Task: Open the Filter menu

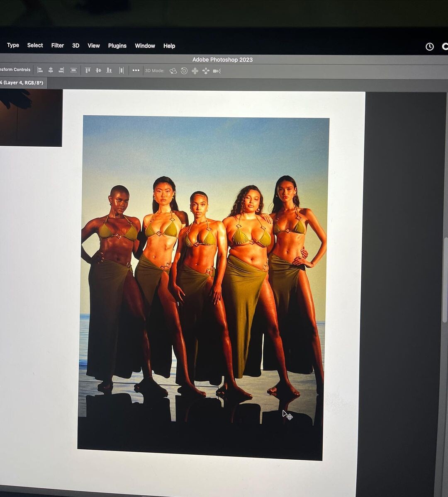Action: click(58, 46)
